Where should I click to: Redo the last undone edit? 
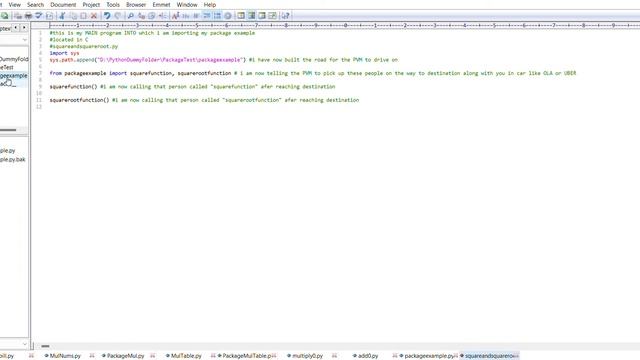tap(118, 16)
